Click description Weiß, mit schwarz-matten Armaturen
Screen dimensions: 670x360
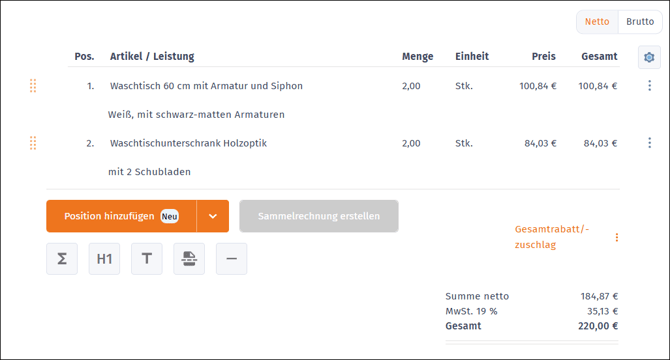pyautogui.click(x=196, y=114)
